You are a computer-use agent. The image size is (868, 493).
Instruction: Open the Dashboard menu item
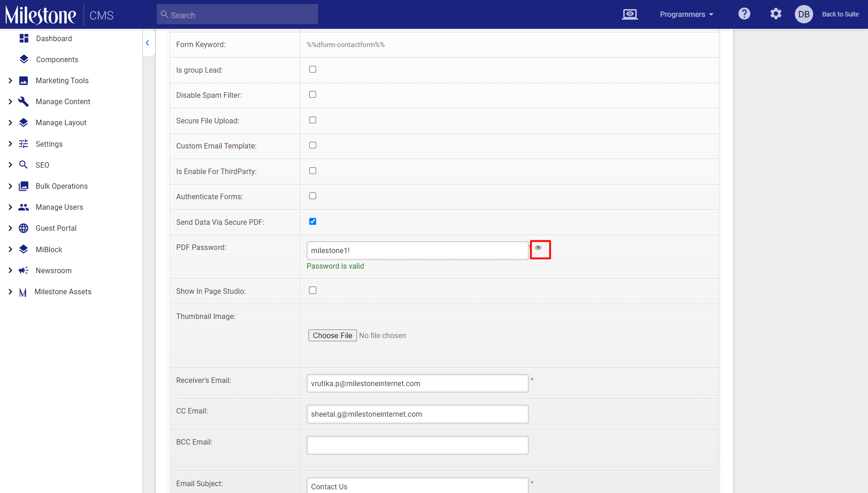coord(54,38)
